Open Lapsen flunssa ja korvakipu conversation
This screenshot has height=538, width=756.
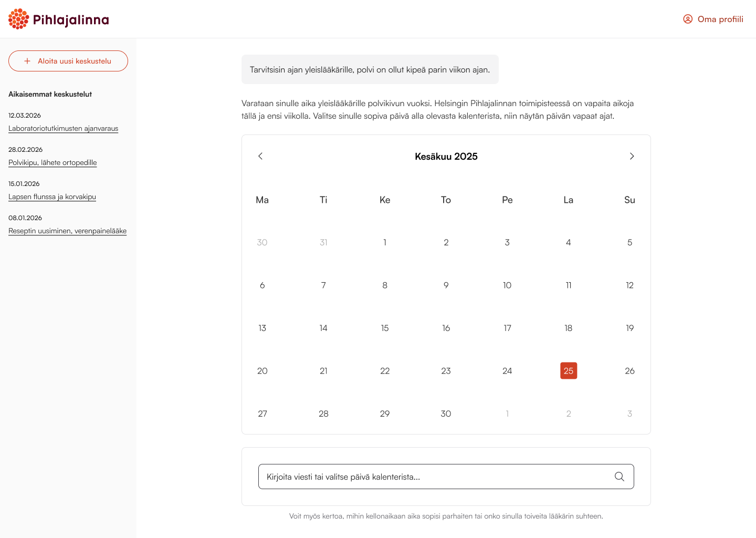pos(52,196)
